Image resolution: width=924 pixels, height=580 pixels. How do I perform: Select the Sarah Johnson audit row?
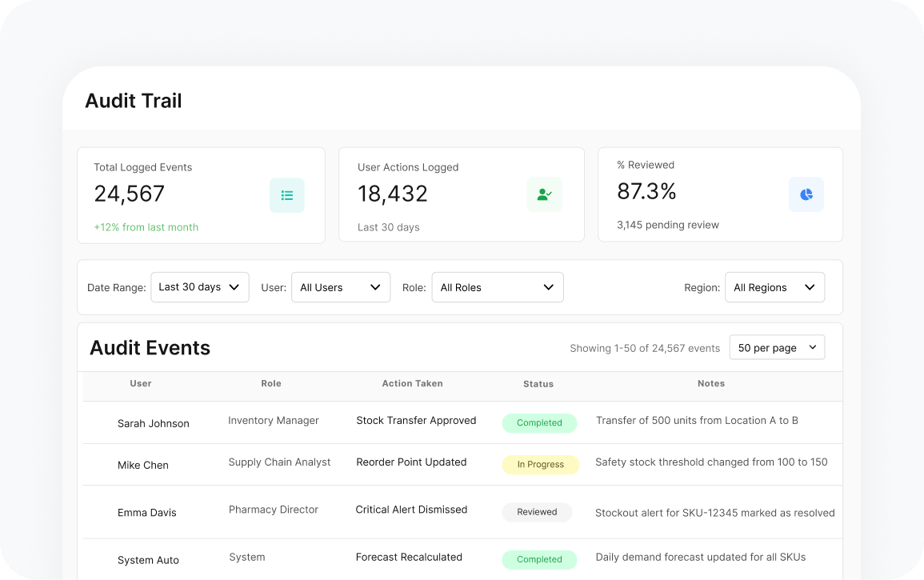(154, 423)
